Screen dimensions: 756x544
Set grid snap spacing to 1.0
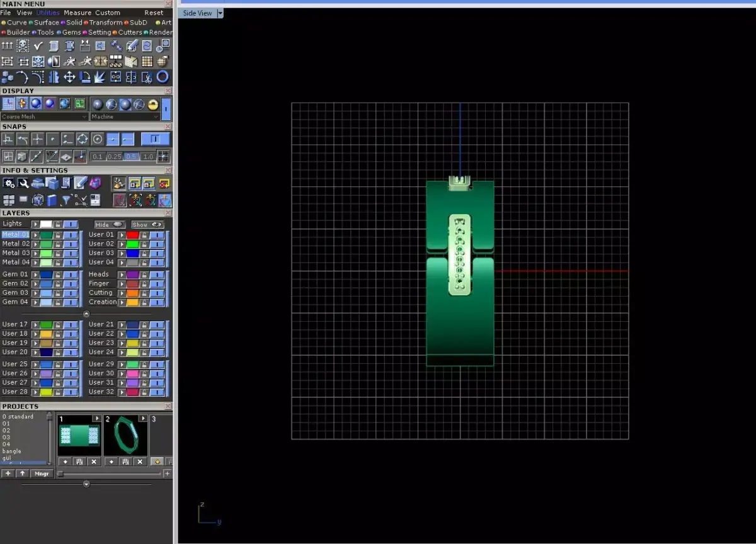click(x=148, y=156)
